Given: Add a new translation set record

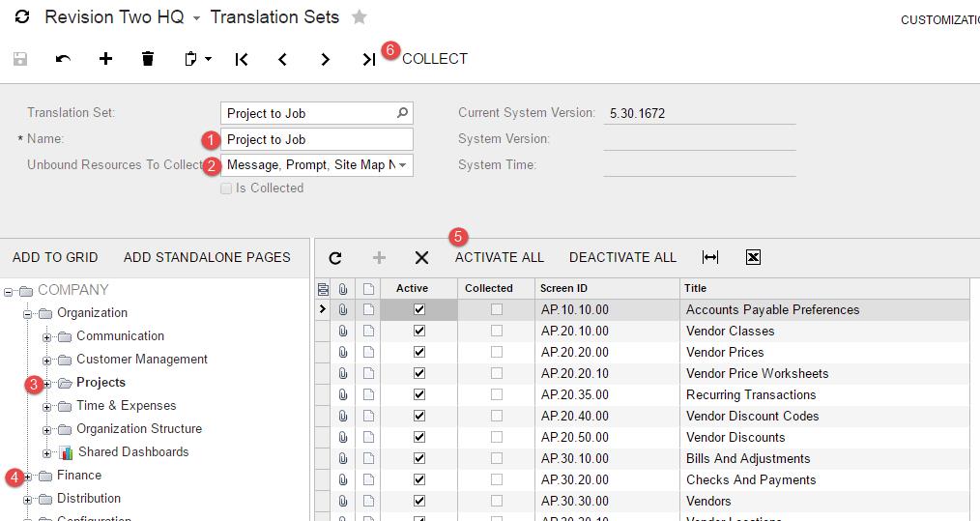Looking at the screenshot, I should [105, 59].
